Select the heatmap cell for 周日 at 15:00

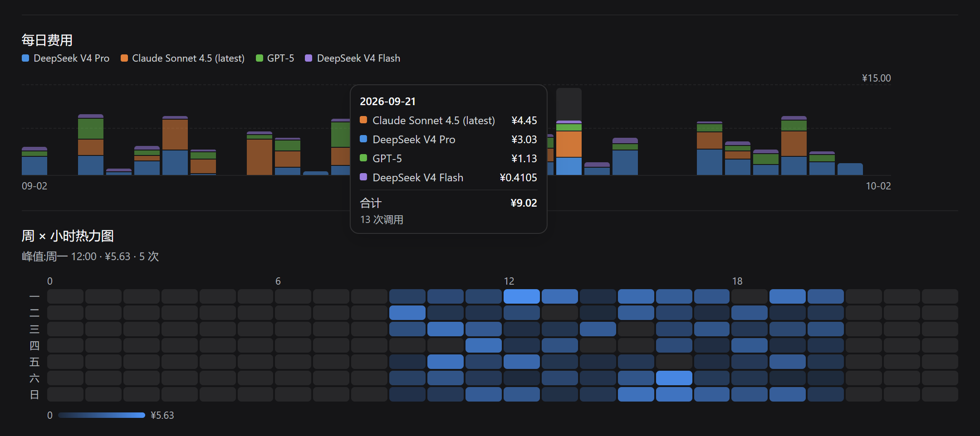(636, 394)
